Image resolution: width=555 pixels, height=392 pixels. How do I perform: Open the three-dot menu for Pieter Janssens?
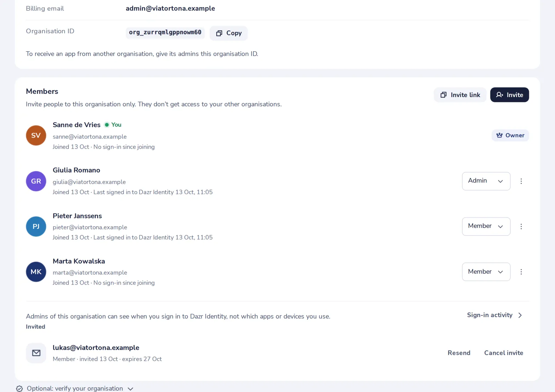pyautogui.click(x=521, y=227)
